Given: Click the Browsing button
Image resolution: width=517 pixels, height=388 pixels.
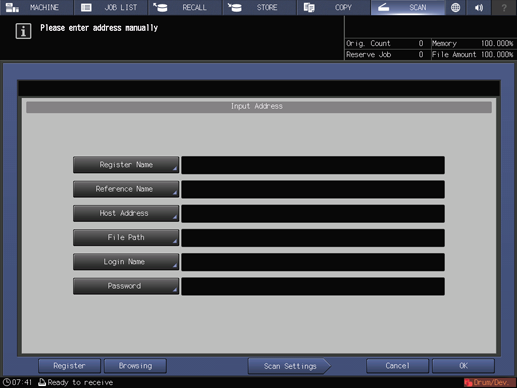Looking at the screenshot, I should [x=135, y=366].
